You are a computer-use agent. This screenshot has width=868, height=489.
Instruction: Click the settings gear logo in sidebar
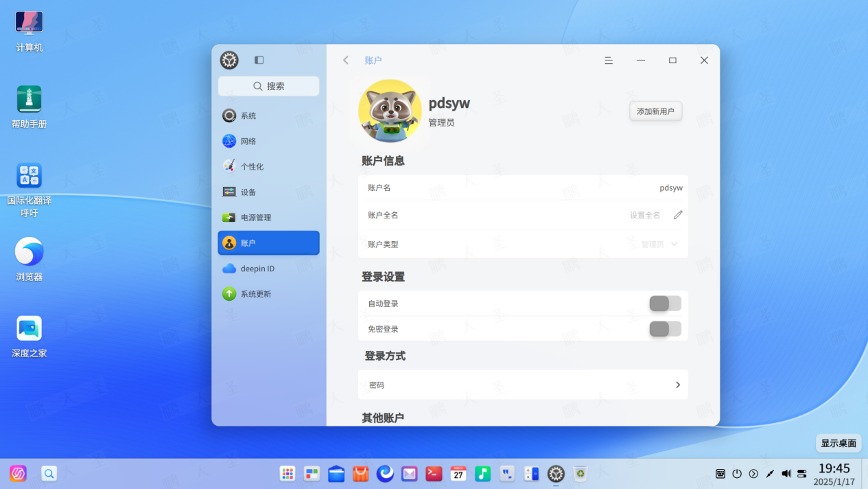click(229, 60)
